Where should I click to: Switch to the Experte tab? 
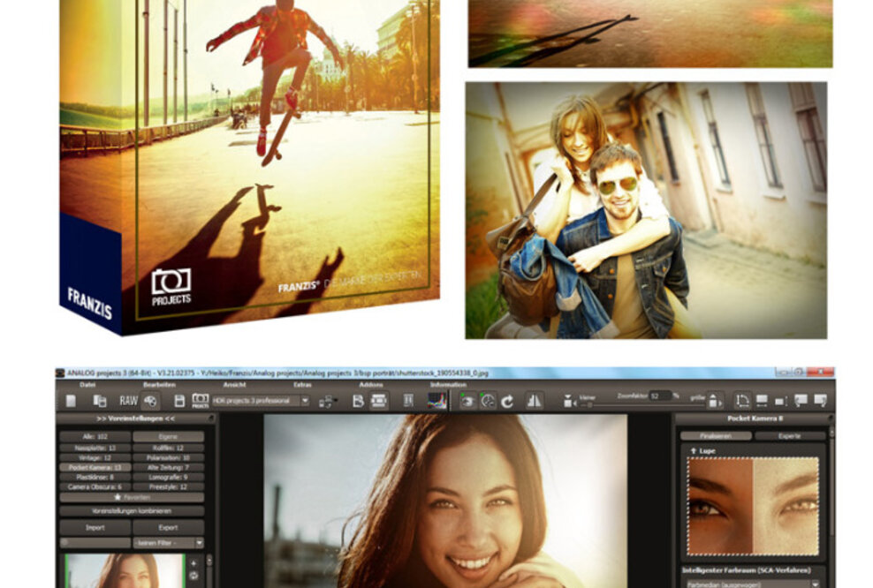tap(790, 435)
